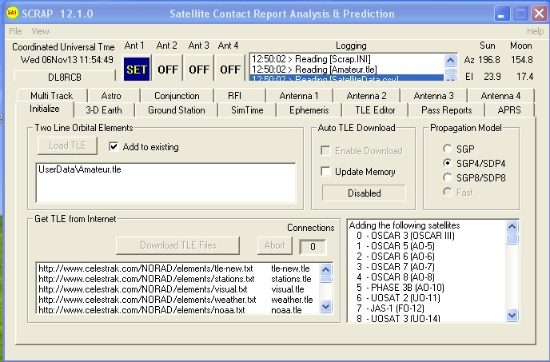The width and height of the screenshot is (550, 362).
Task: Click URL list scroll down arrow
Action: pyautogui.click(x=326, y=307)
